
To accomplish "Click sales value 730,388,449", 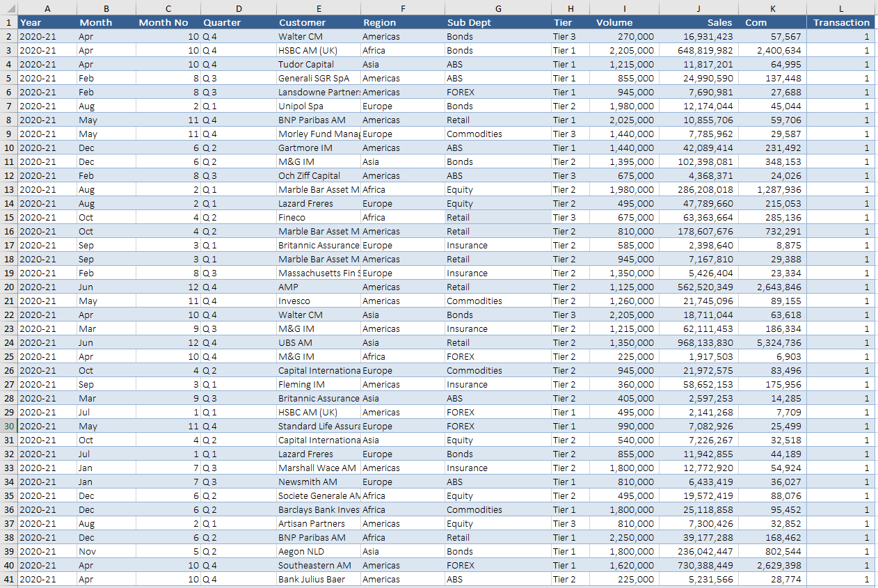I will pos(698,565).
